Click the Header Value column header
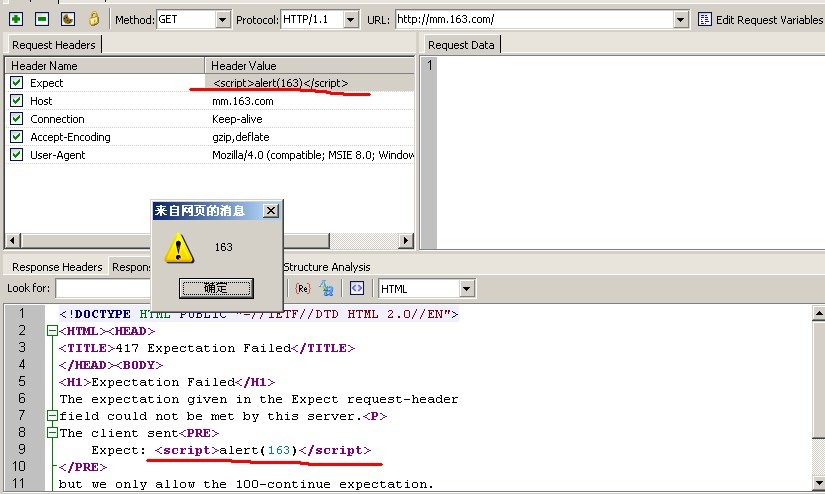This screenshot has height=494, width=825. [309, 66]
